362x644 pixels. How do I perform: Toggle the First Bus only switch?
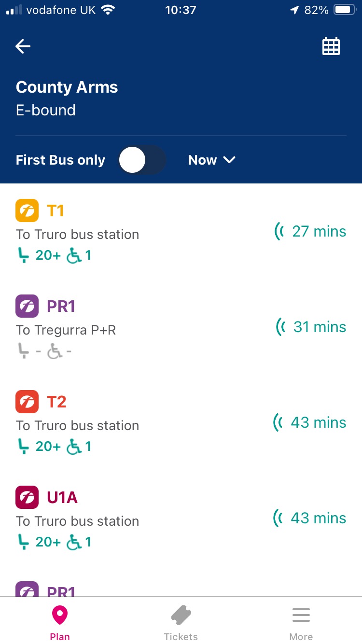[142, 160]
